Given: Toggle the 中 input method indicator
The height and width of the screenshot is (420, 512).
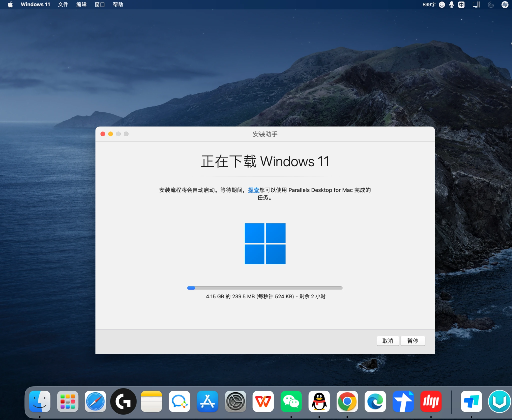Looking at the screenshot, I should coord(461,4).
